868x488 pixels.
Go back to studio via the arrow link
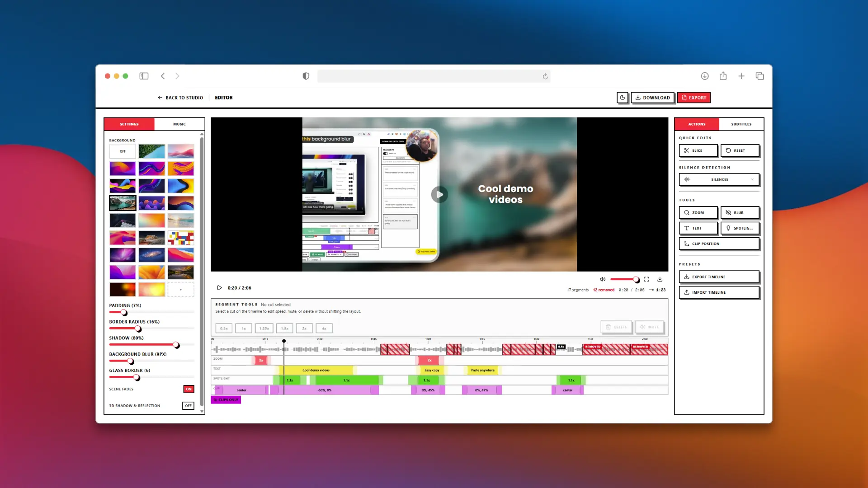coord(180,98)
